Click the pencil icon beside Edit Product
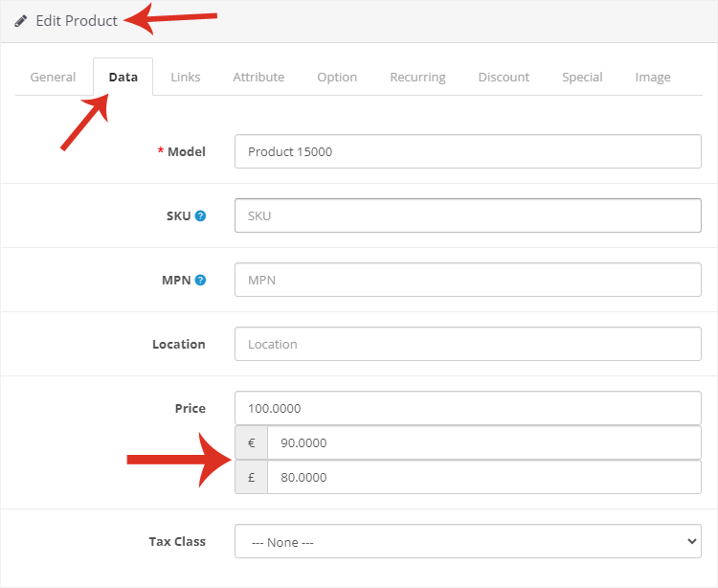The height and width of the screenshot is (588, 718). point(21,21)
